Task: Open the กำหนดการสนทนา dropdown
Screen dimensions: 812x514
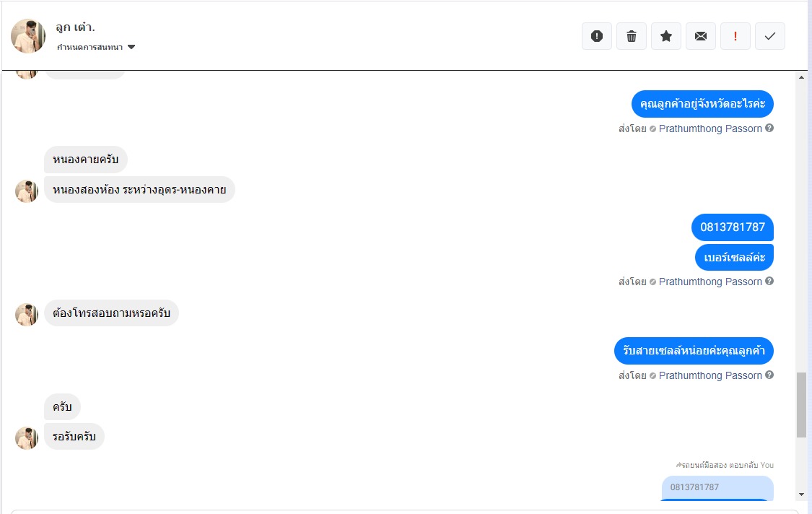Action: click(x=97, y=48)
